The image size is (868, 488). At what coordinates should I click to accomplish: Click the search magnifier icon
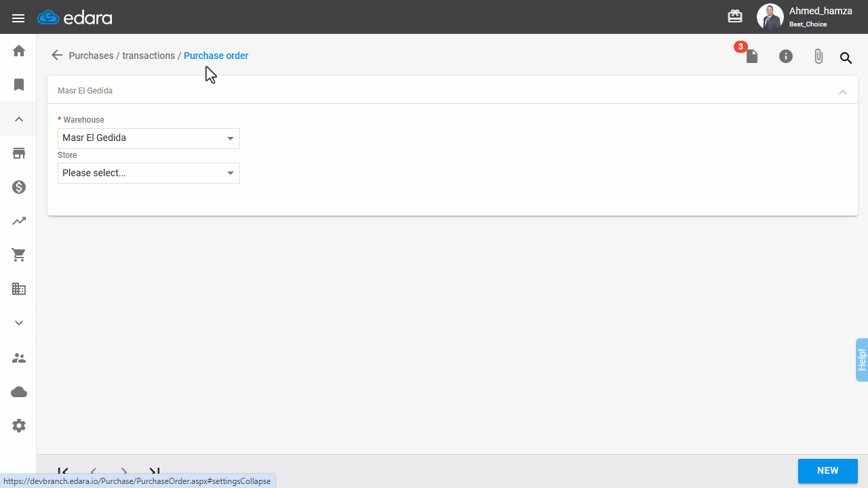coord(846,58)
